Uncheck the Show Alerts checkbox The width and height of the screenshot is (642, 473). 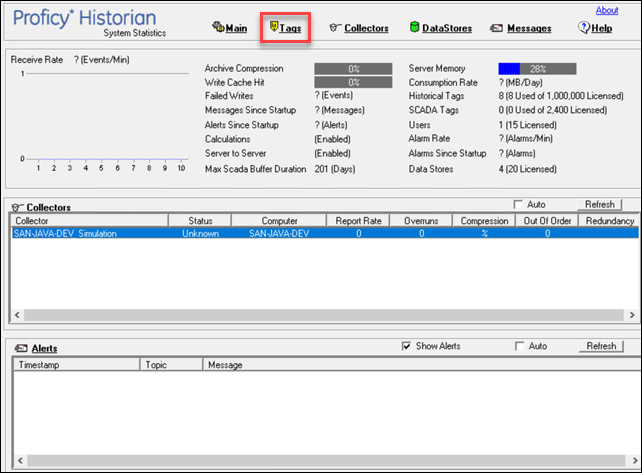pyautogui.click(x=406, y=346)
